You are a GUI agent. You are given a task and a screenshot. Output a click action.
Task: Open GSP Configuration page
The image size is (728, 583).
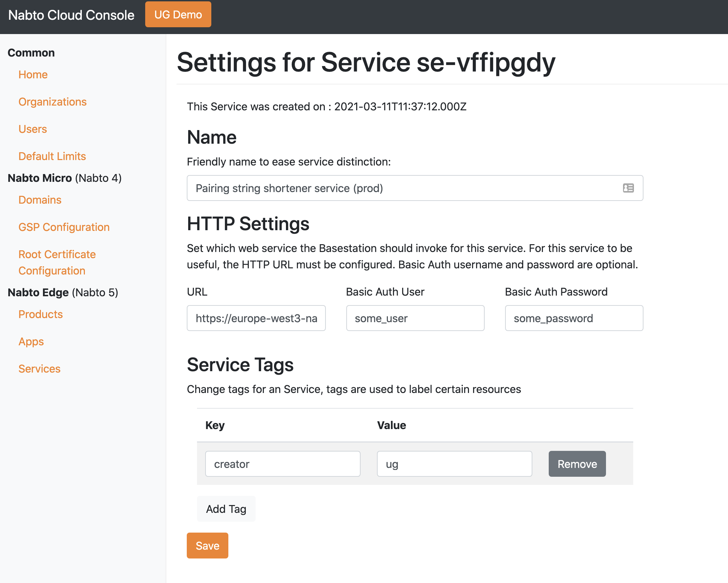point(64,227)
